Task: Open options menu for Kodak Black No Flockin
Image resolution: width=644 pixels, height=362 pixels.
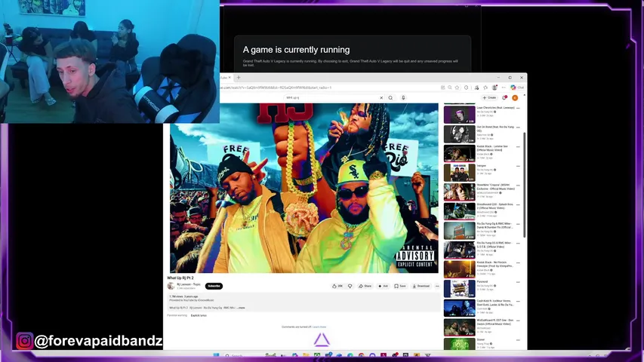Action: pyautogui.click(x=518, y=263)
